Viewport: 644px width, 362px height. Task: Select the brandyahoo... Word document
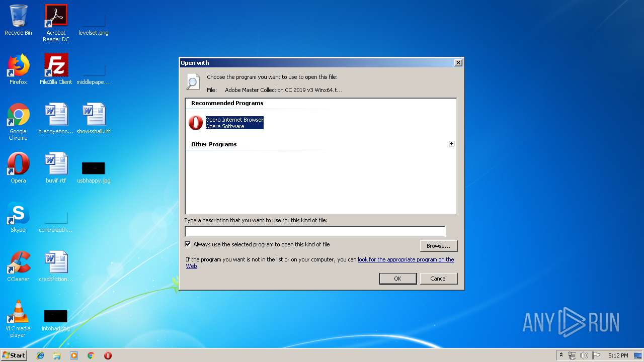tap(56, 119)
